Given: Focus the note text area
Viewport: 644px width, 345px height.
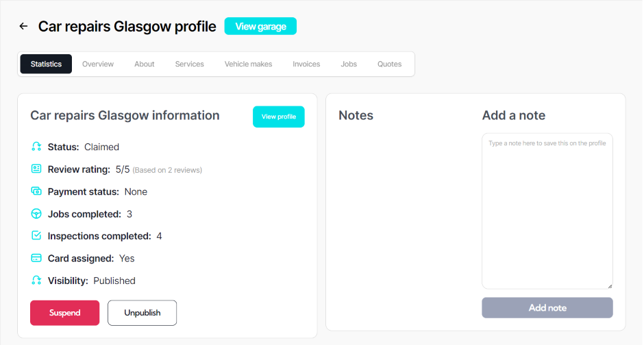Looking at the screenshot, I should coord(547,211).
